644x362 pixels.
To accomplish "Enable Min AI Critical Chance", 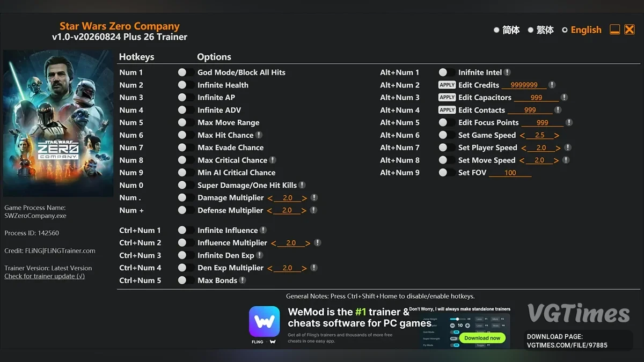I will point(186,173).
